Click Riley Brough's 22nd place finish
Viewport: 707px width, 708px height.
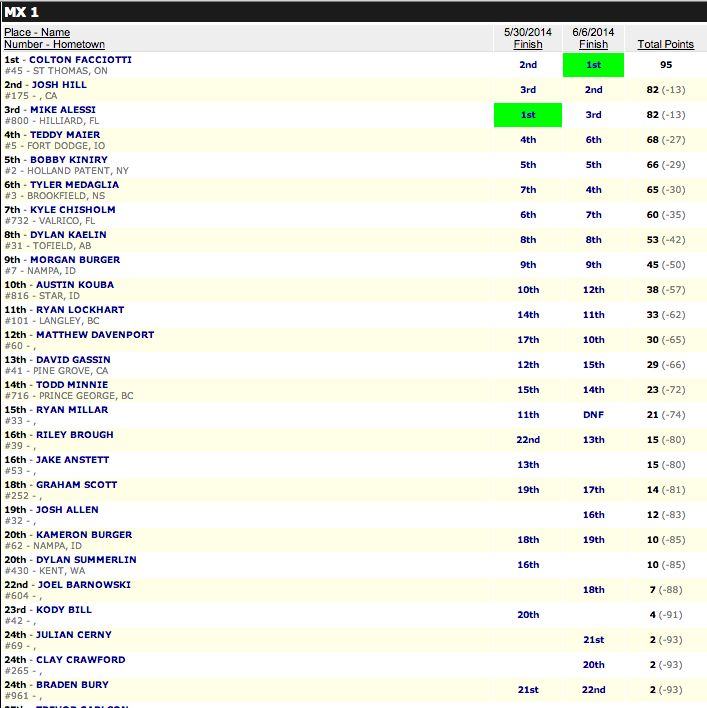pos(528,440)
